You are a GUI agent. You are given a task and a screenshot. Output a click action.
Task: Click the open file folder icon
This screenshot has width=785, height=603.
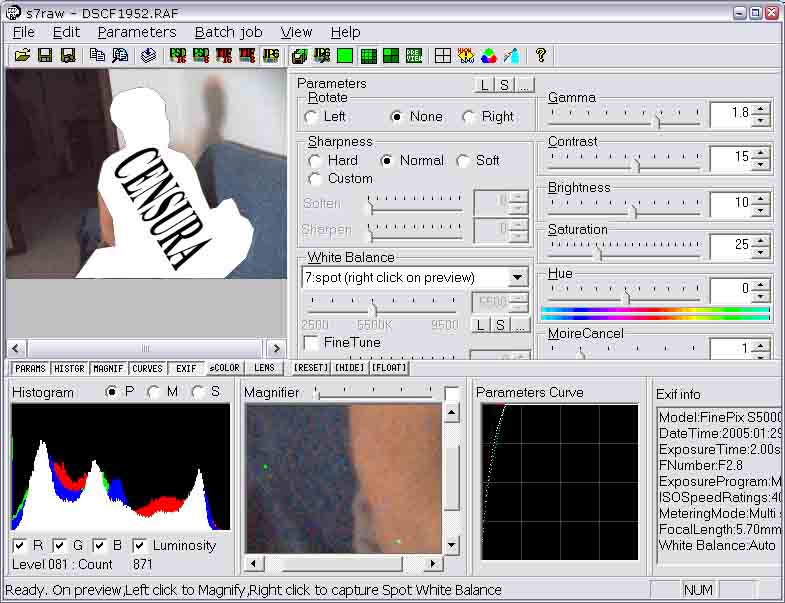(x=22, y=56)
